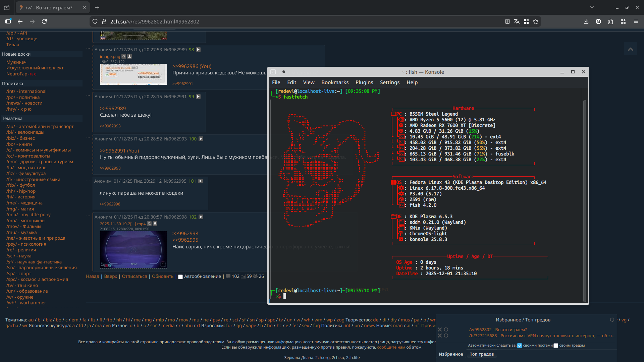644x362 pixels.
Task: Open post menu arrow on post №9962998
Action: (x=201, y=217)
